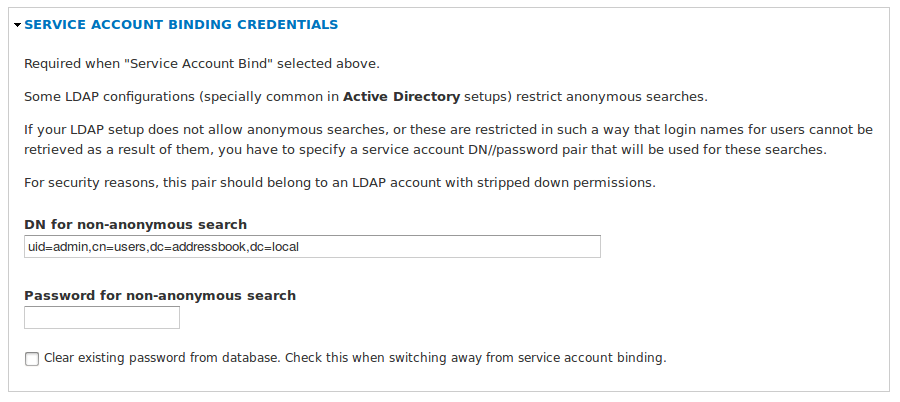Click the bold 'Active Directory' text
The height and width of the screenshot is (402, 900).
coord(401,96)
